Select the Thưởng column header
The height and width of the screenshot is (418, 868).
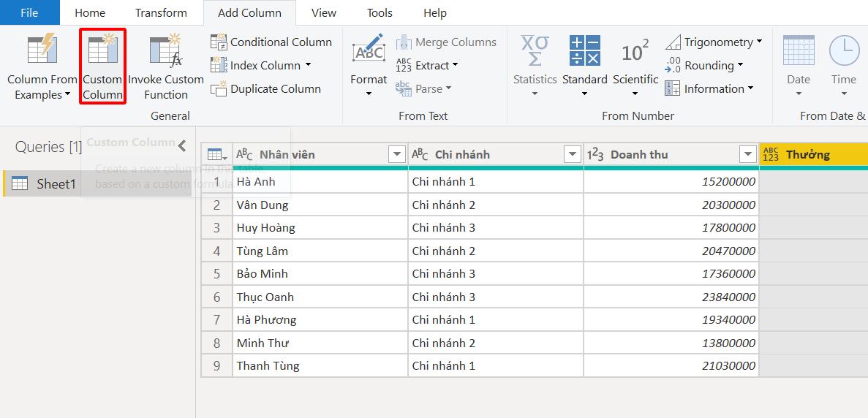814,155
